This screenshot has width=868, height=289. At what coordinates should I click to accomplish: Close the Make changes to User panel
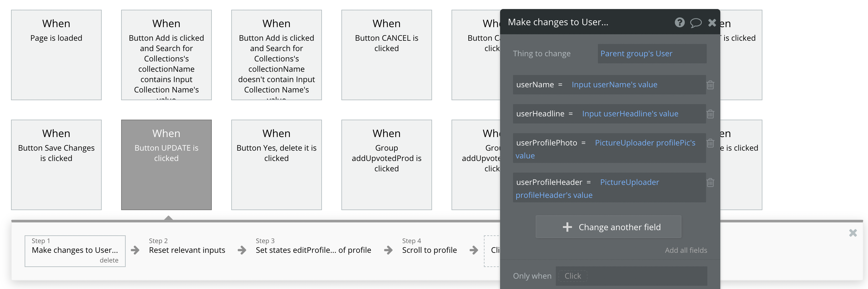(712, 23)
